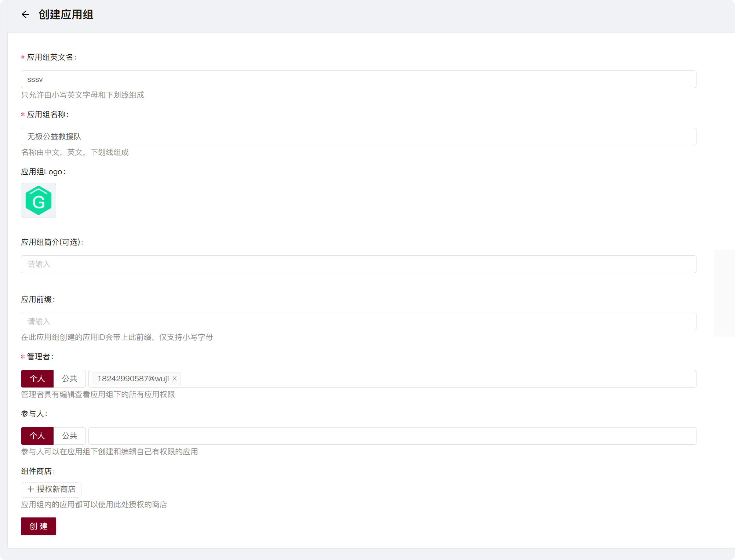Remove the 18242990587@wuji manager tag
735x560 pixels.
click(175, 378)
